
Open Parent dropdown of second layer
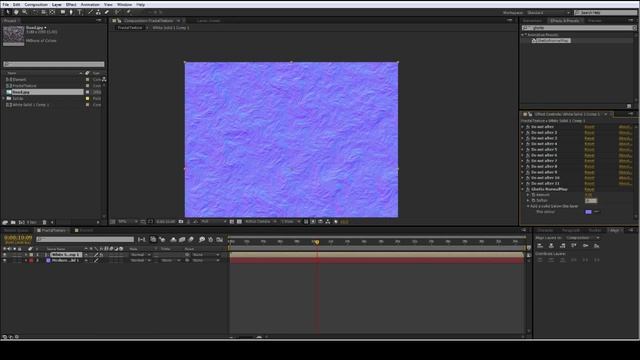click(x=206, y=260)
